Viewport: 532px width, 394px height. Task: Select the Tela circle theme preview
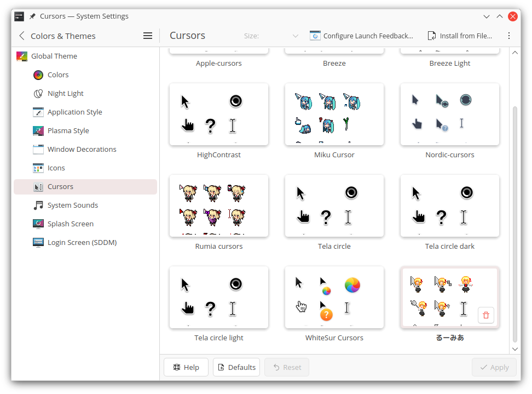tap(334, 206)
